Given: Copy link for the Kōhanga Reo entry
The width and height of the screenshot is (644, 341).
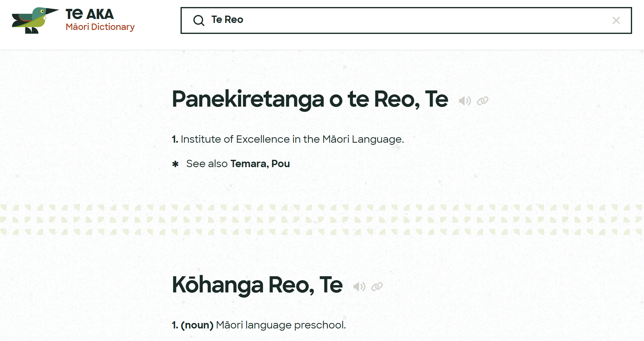Looking at the screenshot, I should pyautogui.click(x=376, y=287).
